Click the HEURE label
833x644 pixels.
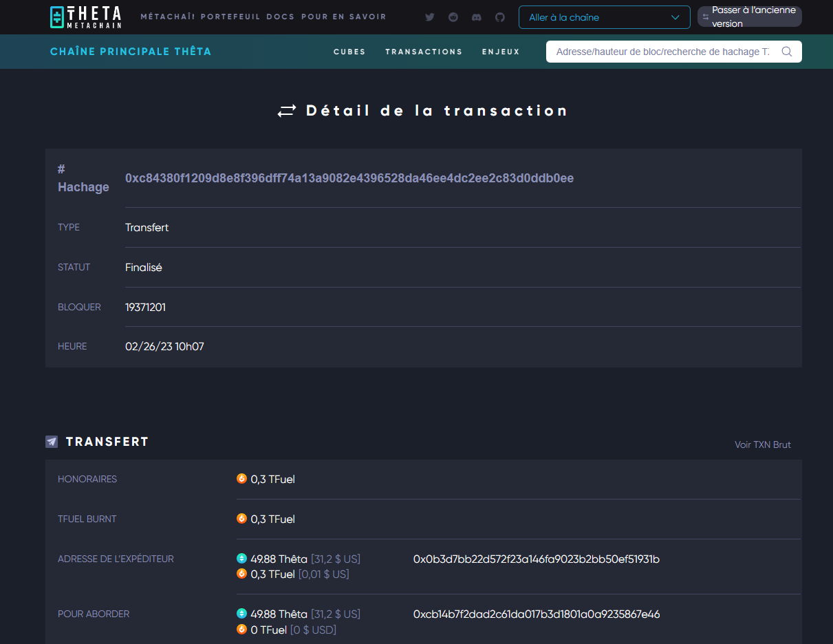[x=72, y=347]
